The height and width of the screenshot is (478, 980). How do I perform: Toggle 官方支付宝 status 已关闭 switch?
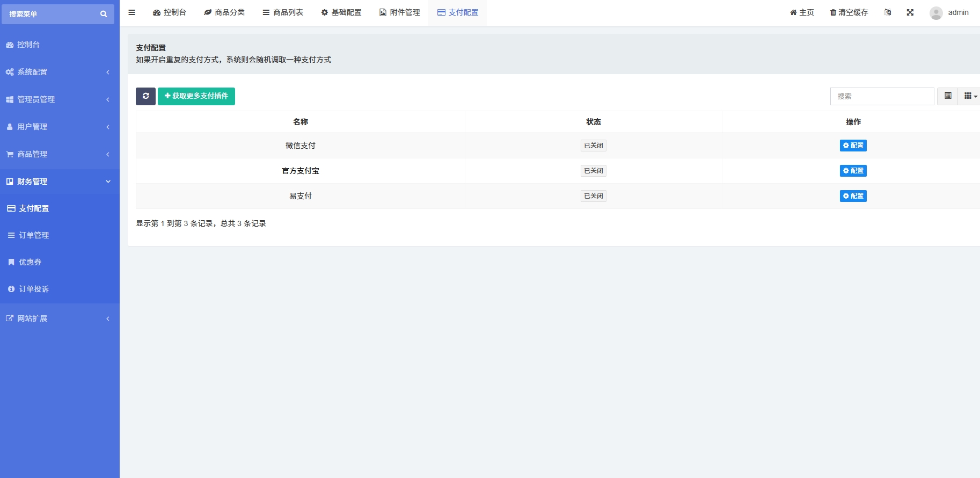[594, 171]
